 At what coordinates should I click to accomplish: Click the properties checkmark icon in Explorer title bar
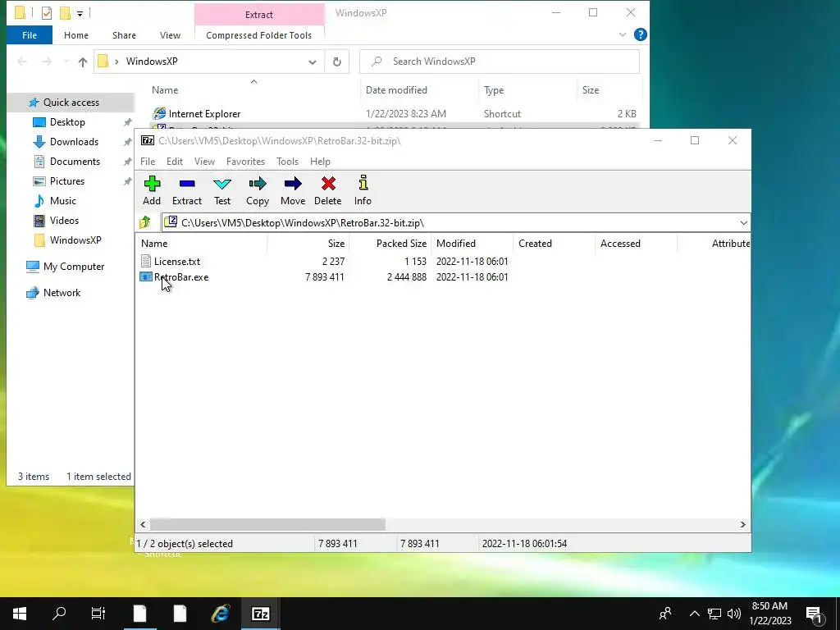pyautogui.click(x=47, y=13)
